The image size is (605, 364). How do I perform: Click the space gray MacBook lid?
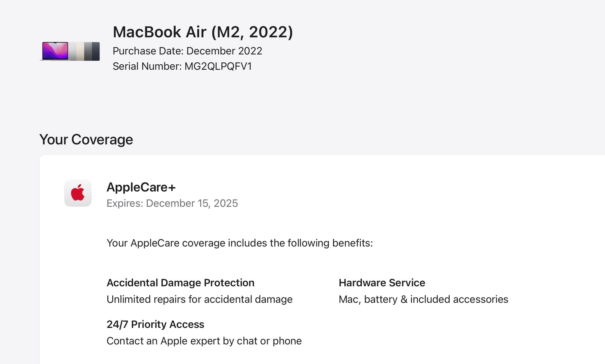[88, 51]
